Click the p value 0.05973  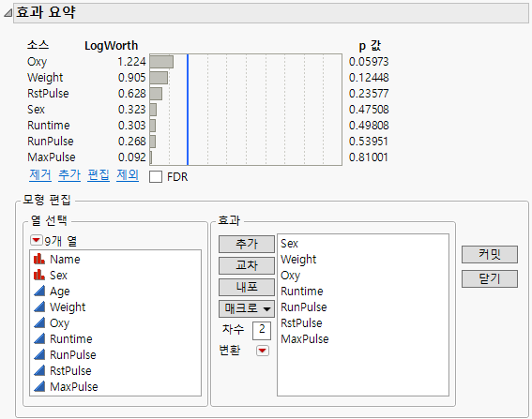click(369, 62)
